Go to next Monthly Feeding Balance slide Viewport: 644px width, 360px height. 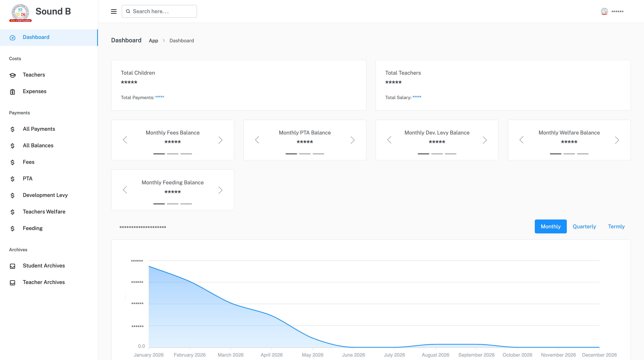(x=220, y=190)
